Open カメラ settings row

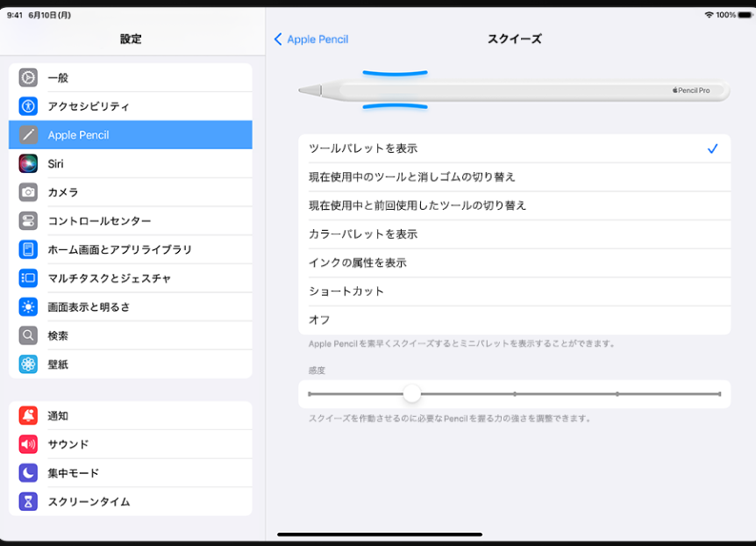pos(130,192)
